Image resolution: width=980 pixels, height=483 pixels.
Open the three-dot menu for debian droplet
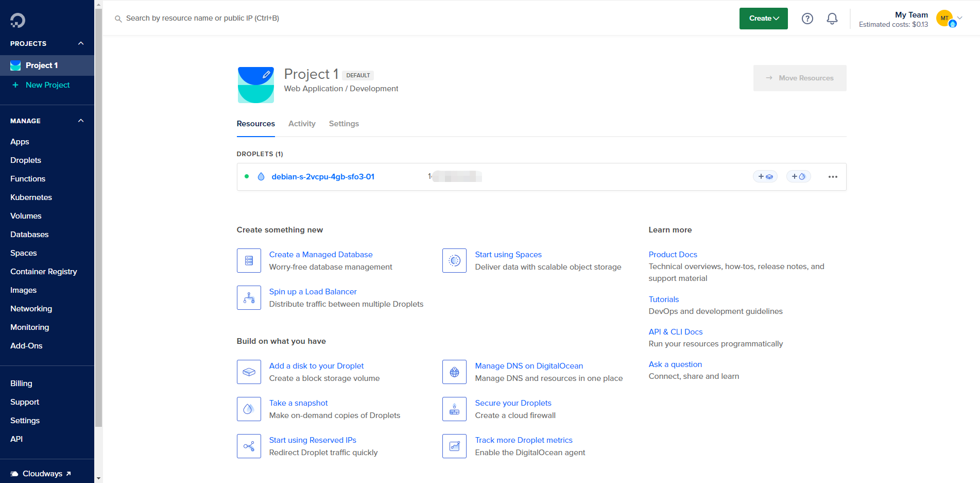click(x=833, y=177)
